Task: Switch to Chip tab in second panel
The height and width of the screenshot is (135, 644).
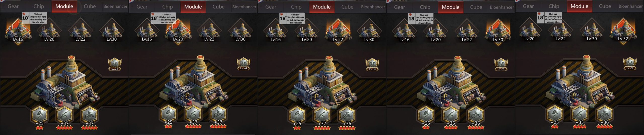Action: click(168, 7)
